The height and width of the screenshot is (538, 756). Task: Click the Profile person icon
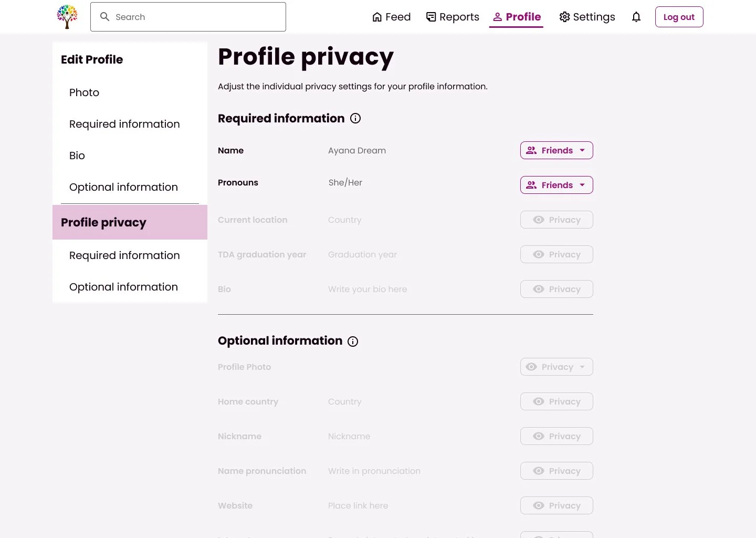pyautogui.click(x=498, y=17)
